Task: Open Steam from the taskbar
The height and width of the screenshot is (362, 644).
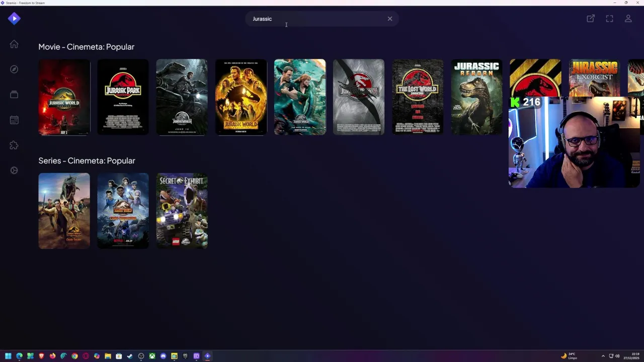Action: click(130, 356)
